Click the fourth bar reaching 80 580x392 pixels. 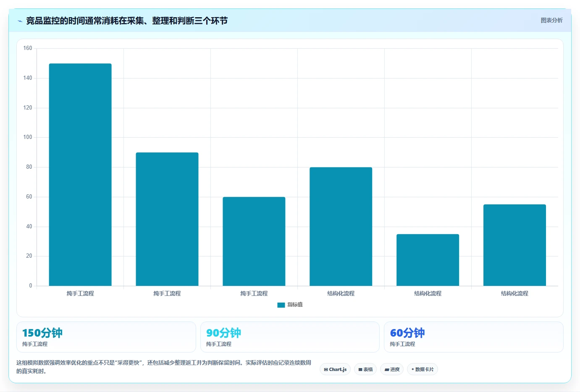tap(341, 227)
